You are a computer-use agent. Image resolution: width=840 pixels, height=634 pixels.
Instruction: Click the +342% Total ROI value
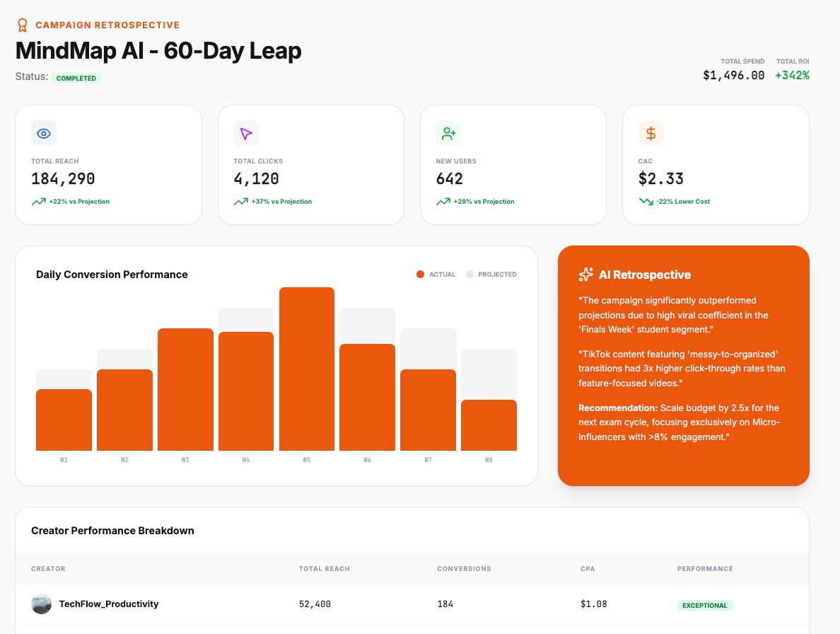(x=792, y=75)
